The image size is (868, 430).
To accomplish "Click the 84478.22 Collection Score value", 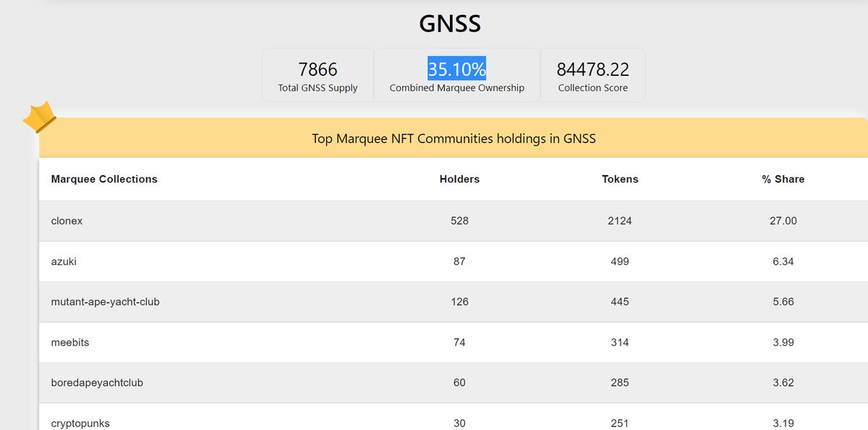I will 592,69.
